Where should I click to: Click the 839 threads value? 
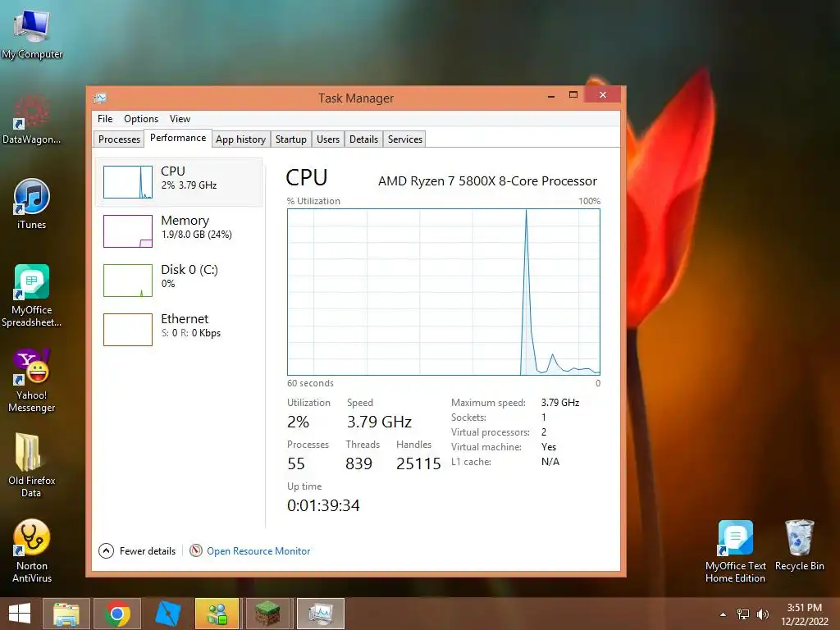coord(359,463)
